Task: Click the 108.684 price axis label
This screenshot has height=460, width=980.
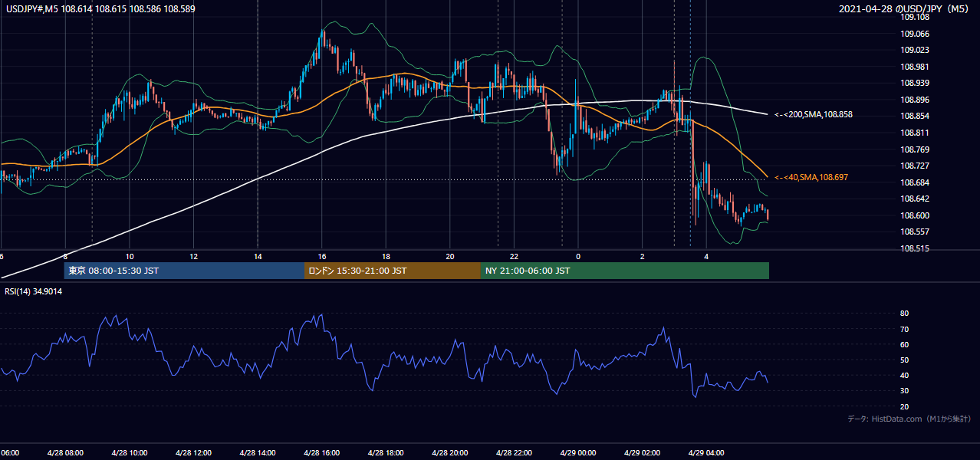Action: point(915,182)
